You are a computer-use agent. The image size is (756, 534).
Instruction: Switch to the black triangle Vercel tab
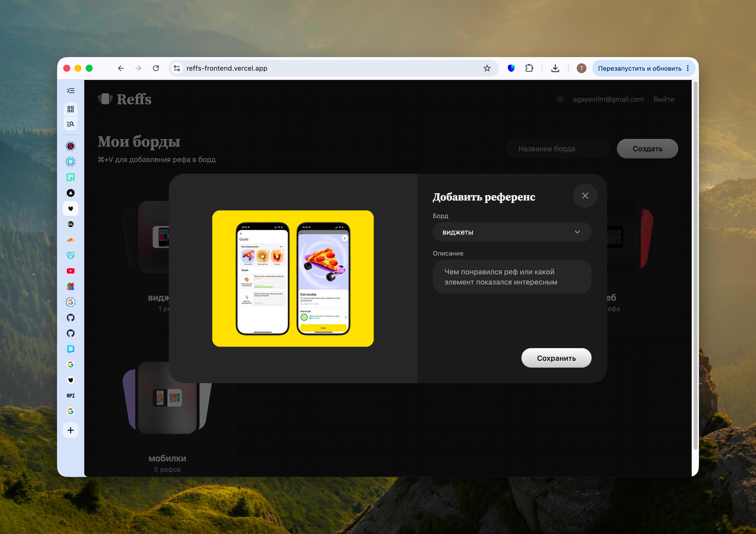(x=71, y=193)
